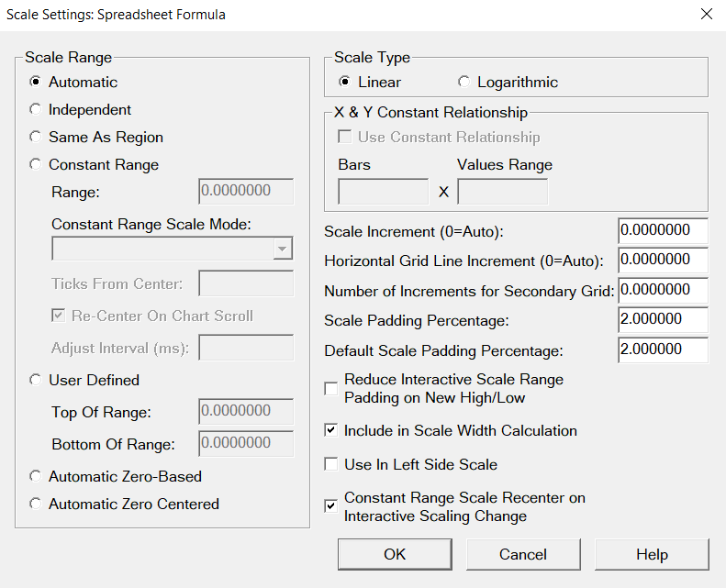
Task: Select Automatic Zero-Based option
Action: [36, 477]
